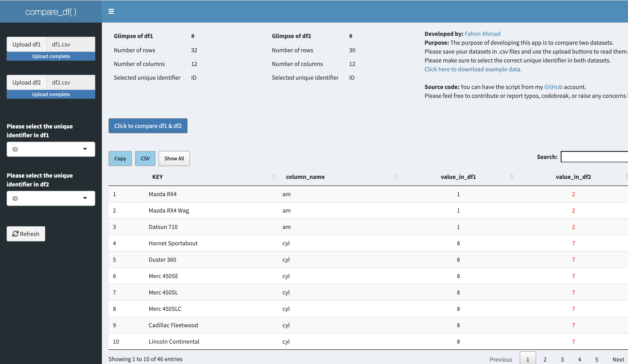The height and width of the screenshot is (364, 628).
Task: Click red value 2 in Mazda RX4 Wag row
Action: pos(574,211)
